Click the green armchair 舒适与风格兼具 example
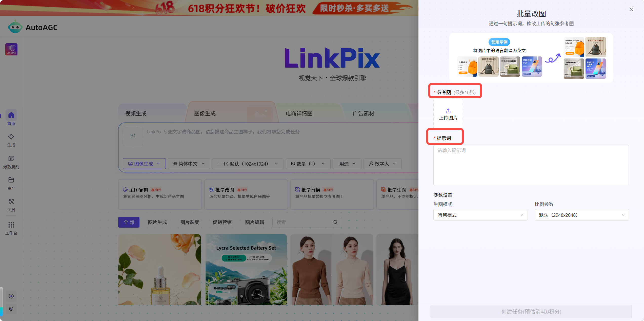Screen dimensions: 644x321 pyautogui.click(x=510, y=67)
